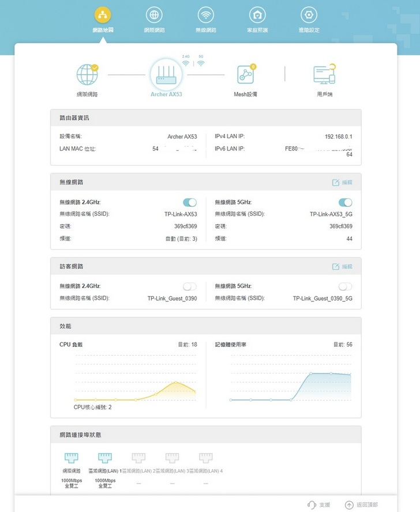
Task: Edit the 訪客網路 guest network settings
Action: coord(342,267)
